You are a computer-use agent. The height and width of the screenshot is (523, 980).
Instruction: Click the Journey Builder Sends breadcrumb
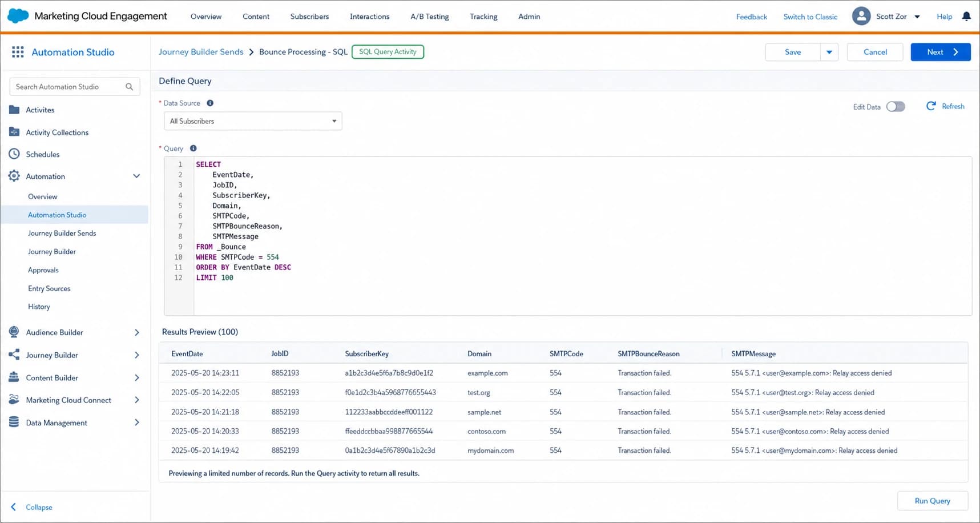(x=201, y=52)
